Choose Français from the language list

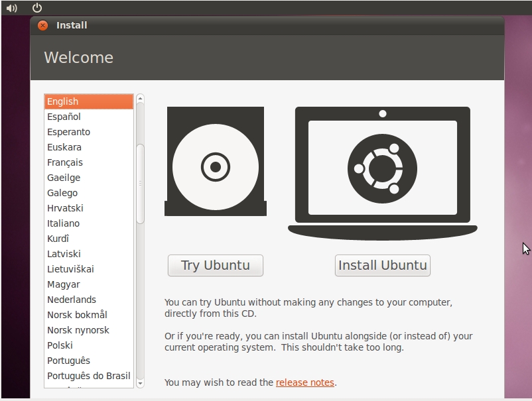tap(89, 162)
